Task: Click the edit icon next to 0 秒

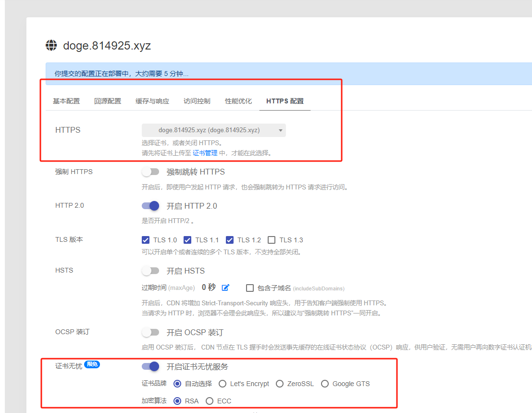Action: pos(225,288)
